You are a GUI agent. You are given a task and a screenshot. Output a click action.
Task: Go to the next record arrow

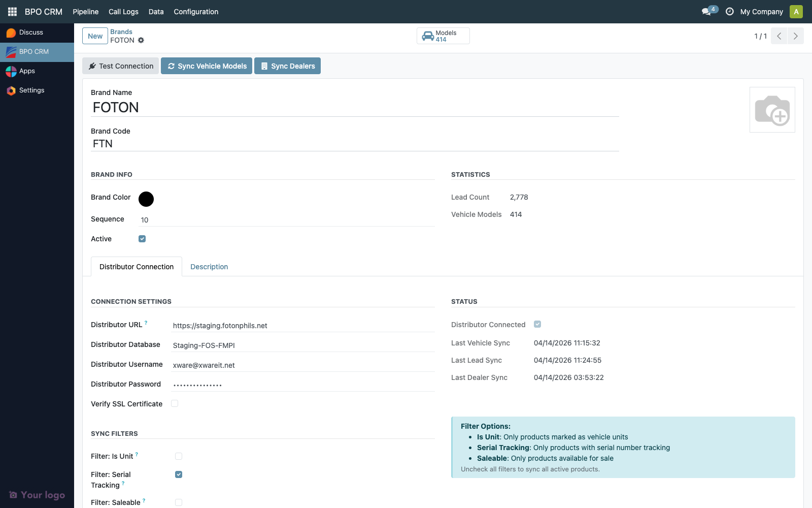tap(795, 36)
